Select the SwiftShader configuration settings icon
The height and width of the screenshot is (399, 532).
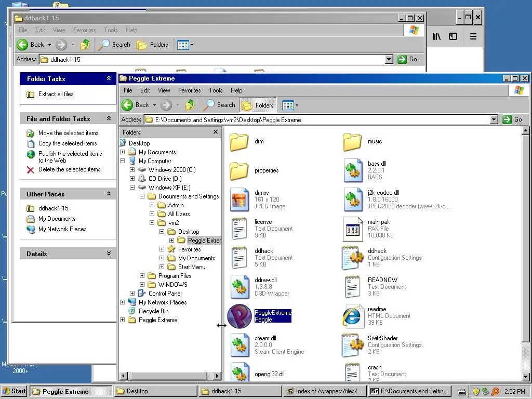353,345
